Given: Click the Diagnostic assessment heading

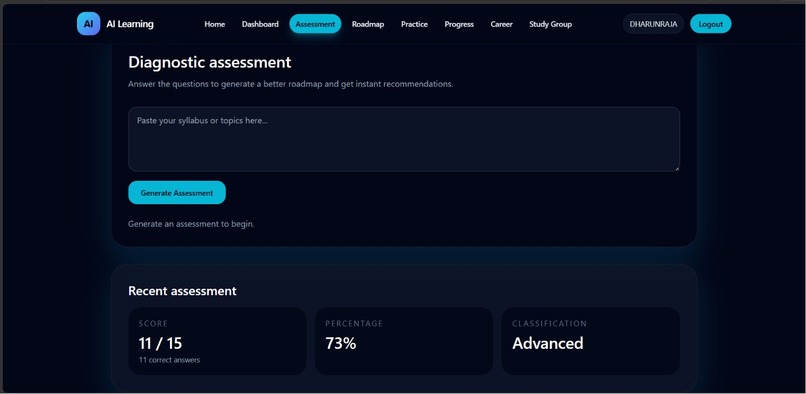Looking at the screenshot, I should click(210, 62).
